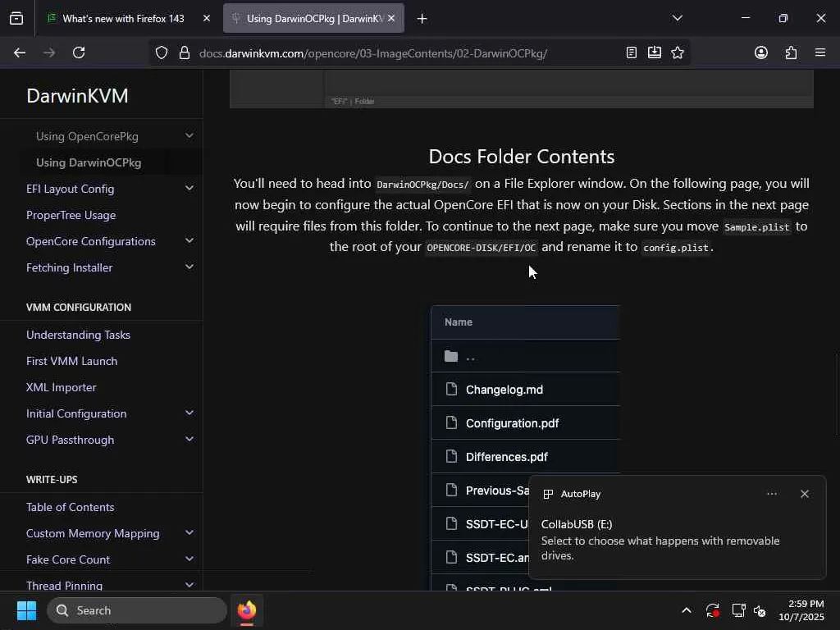Open the tracking protection shield icon

pos(162,52)
